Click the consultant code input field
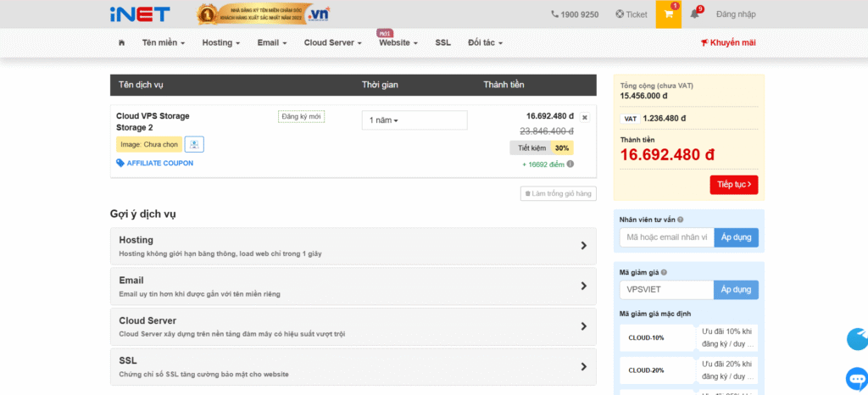Screen dimensions: 868x395 pyautogui.click(x=666, y=237)
